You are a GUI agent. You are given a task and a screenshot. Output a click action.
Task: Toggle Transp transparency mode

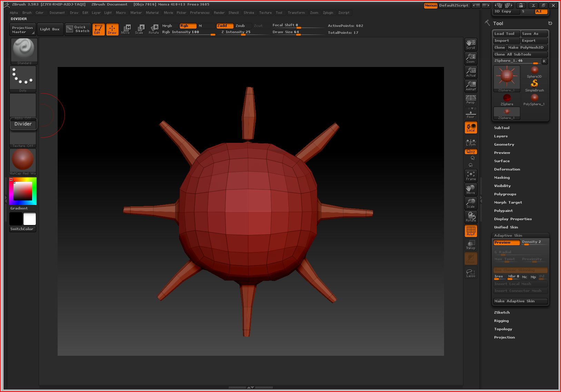(x=471, y=245)
